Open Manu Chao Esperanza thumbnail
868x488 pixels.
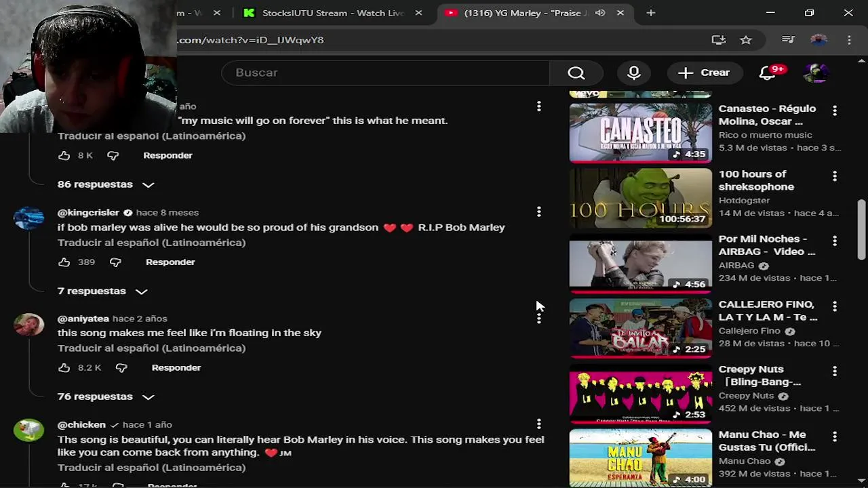click(x=641, y=458)
